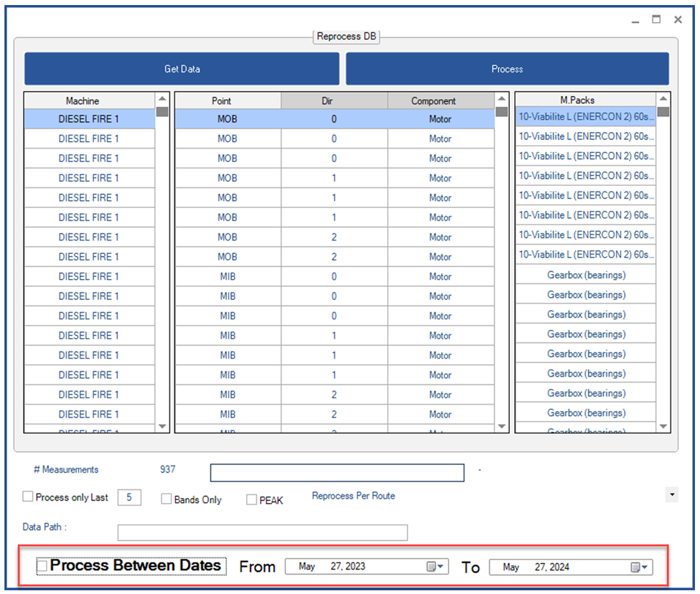Click the text box beside measurements count
Screen dimensions: 700x594
tap(337, 473)
